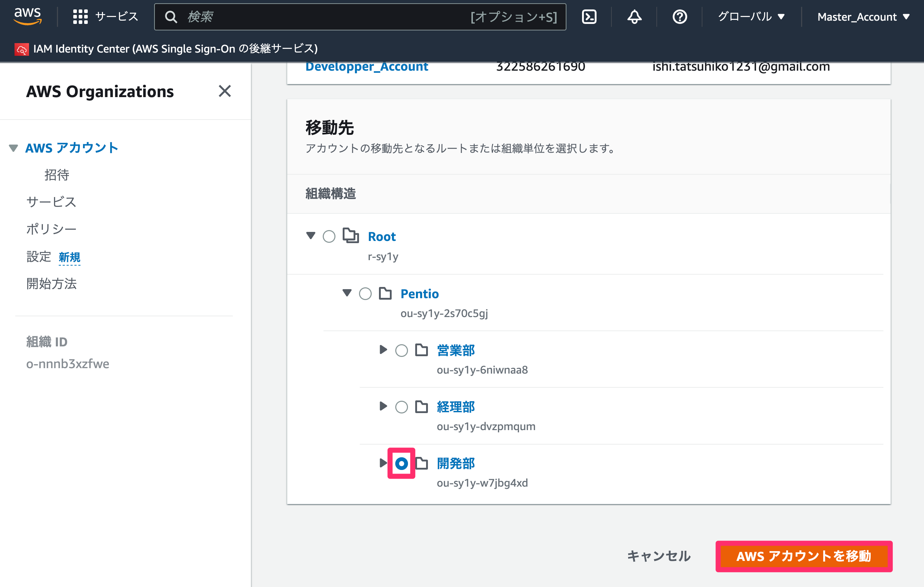Screen dimensions: 924x587
Task: Close the AWS Organizations side panel
Action: (224, 91)
